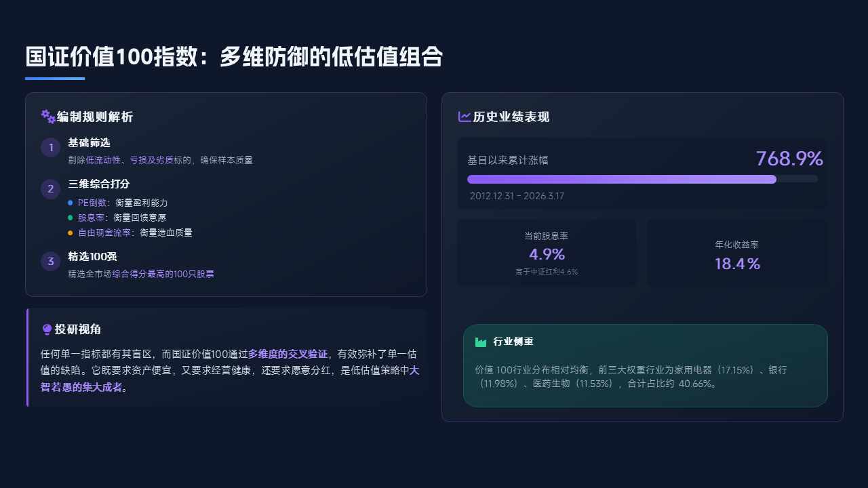Viewport: 868px width, 488px height.
Task: Click the gears icon beside 编制规则解析
Action: [48, 117]
